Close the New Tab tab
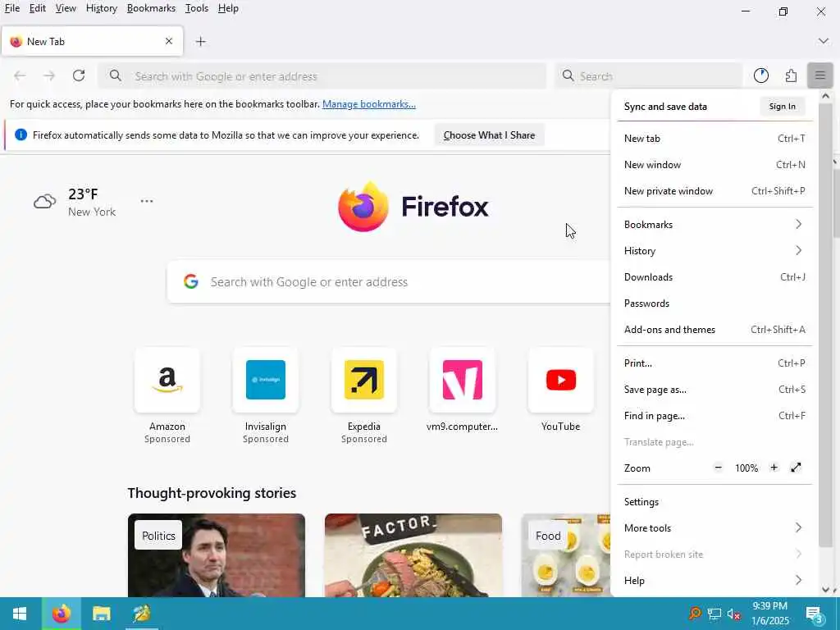 point(169,41)
